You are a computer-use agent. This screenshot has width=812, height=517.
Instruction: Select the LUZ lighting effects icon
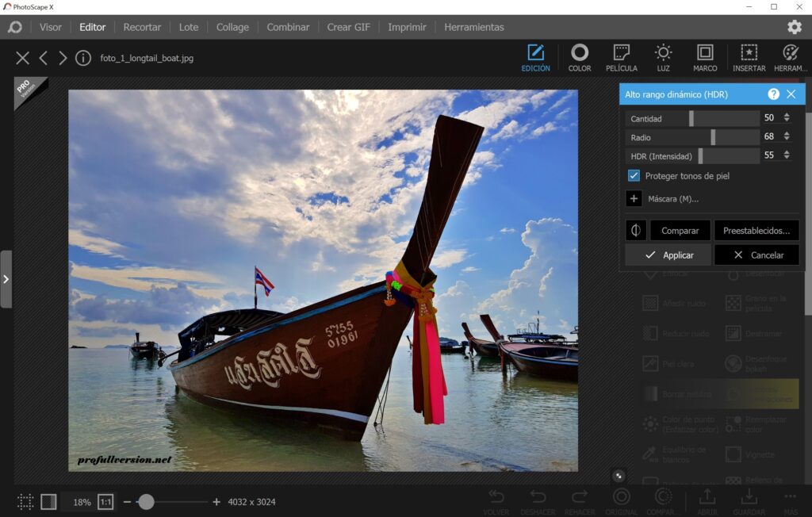tap(663, 57)
